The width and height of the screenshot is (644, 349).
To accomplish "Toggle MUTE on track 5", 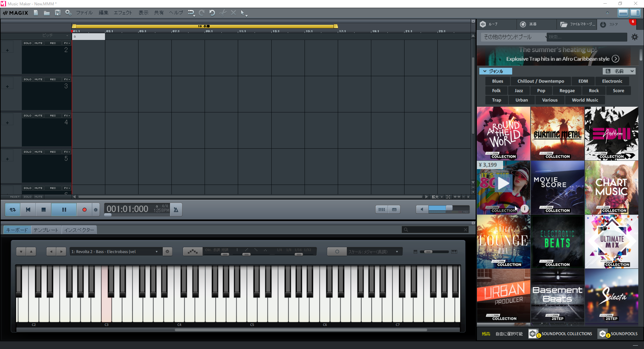I will (x=39, y=152).
